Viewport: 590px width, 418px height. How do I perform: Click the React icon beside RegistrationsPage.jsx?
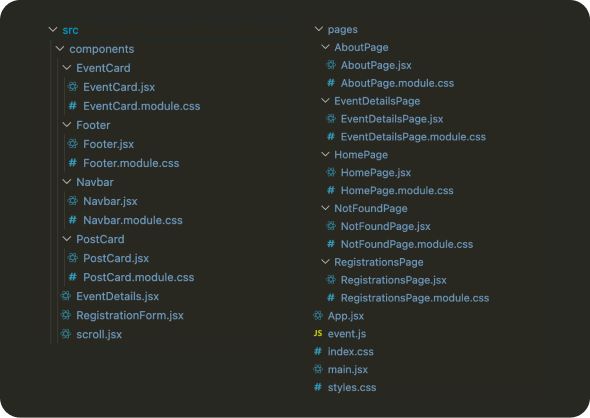pos(331,280)
